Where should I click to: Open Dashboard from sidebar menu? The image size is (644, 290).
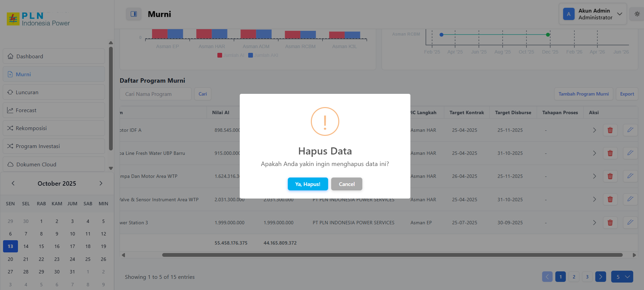pos(53,56)
